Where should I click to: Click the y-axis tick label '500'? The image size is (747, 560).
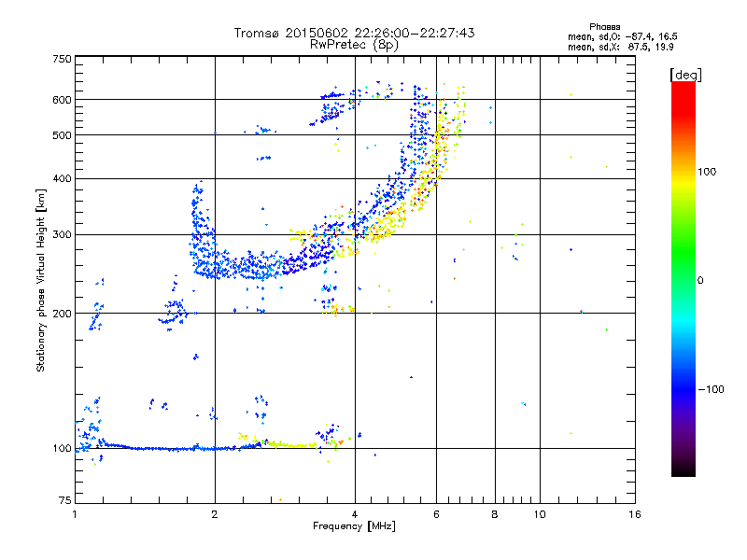tap(62, 135)
